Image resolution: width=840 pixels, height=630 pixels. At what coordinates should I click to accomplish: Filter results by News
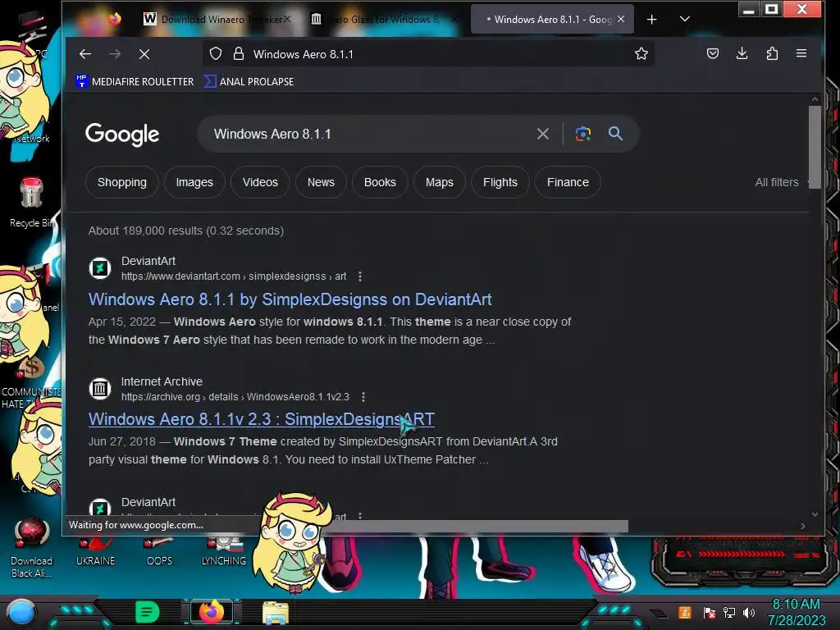tap(321, 182)
